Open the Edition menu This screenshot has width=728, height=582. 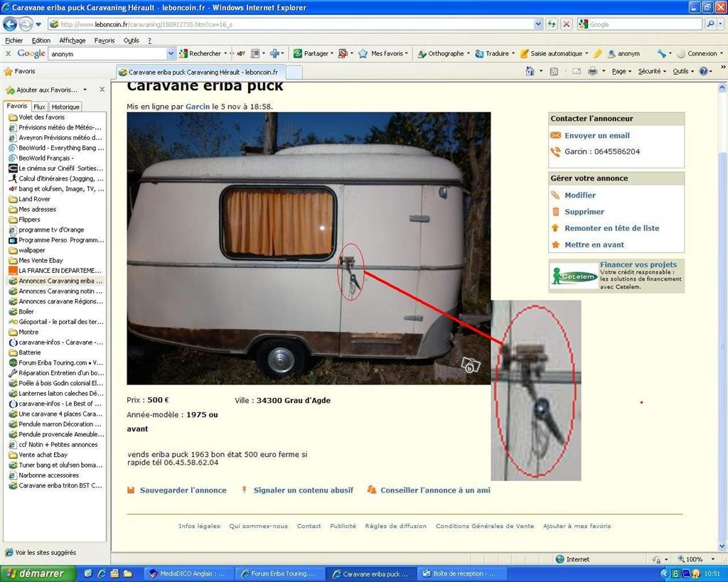(41, 41)
